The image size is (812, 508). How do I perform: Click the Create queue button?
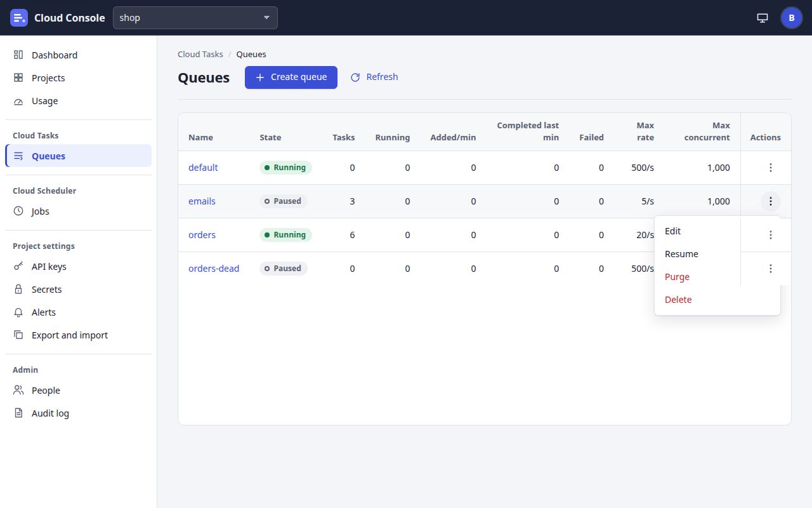coord(291,77)
